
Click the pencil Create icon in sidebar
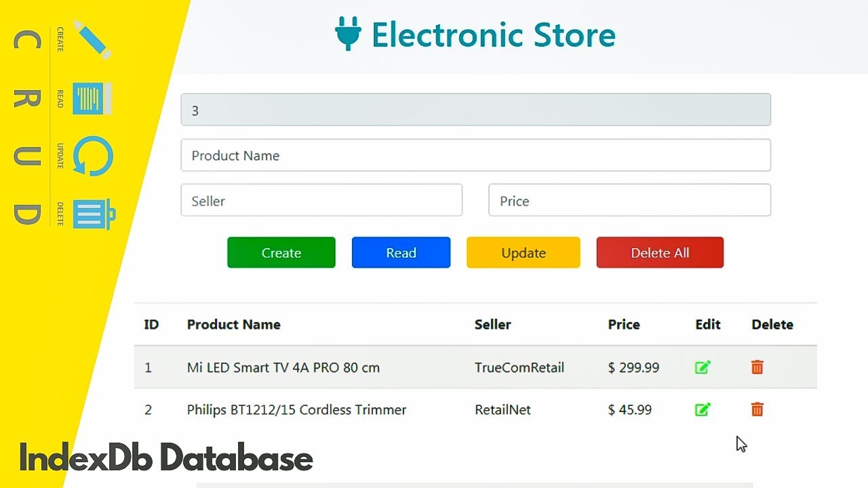pos(92,38)
